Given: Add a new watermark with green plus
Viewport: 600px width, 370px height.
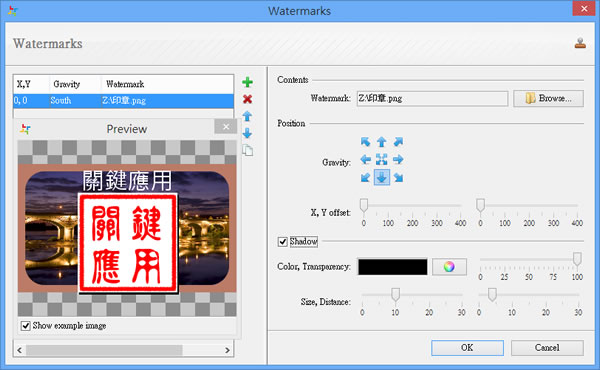Looking at the screenshot, I should point(248,82).
